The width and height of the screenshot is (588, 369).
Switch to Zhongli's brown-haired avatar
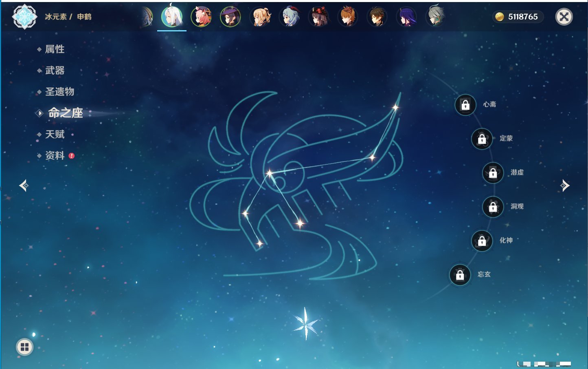tap(377, 17)
